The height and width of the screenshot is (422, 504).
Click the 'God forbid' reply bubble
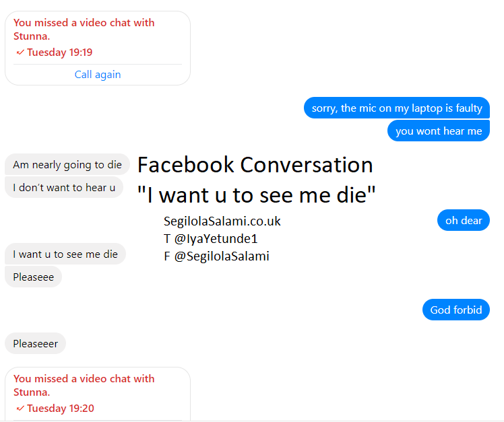coord(455,310)
